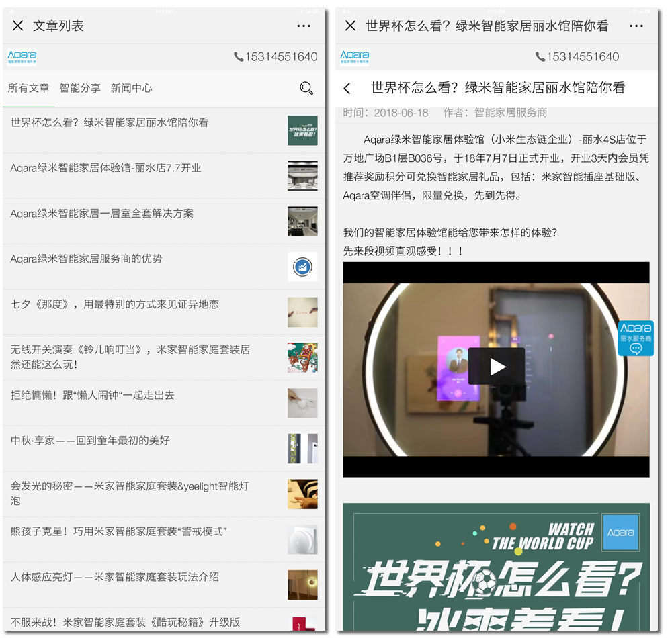Close the 世界杯怎么看 article page with X

tap(350, 26)
